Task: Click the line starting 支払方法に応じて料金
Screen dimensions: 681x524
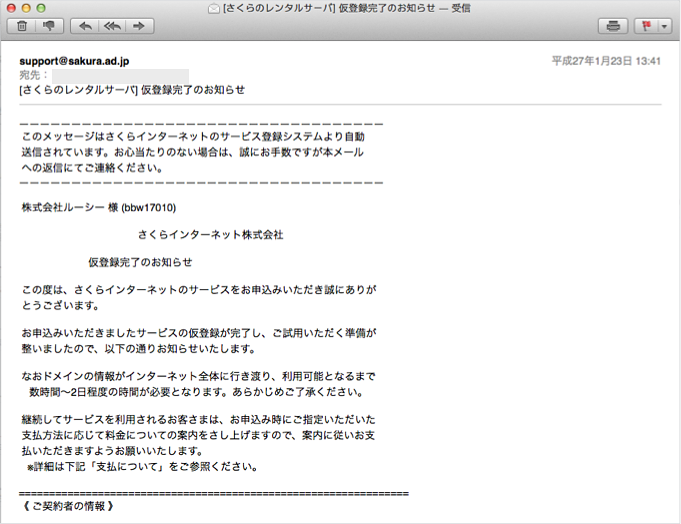Action: click(x=198, y=435)
